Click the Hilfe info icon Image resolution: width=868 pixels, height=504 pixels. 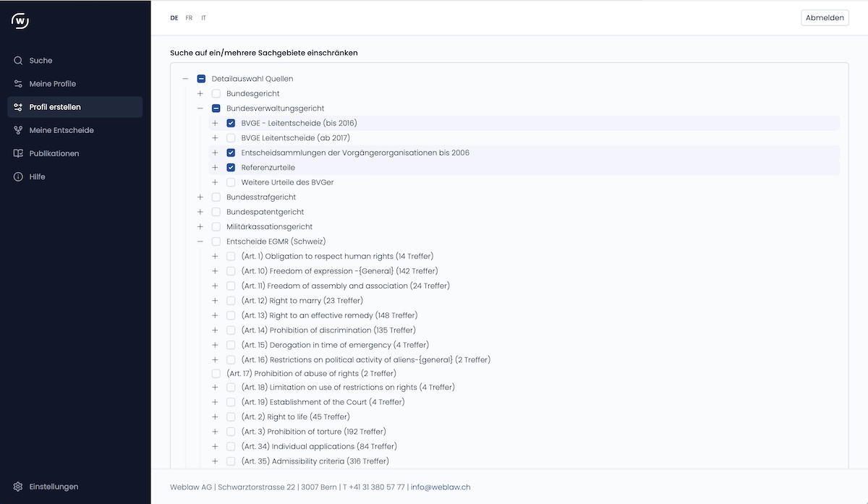18,176
